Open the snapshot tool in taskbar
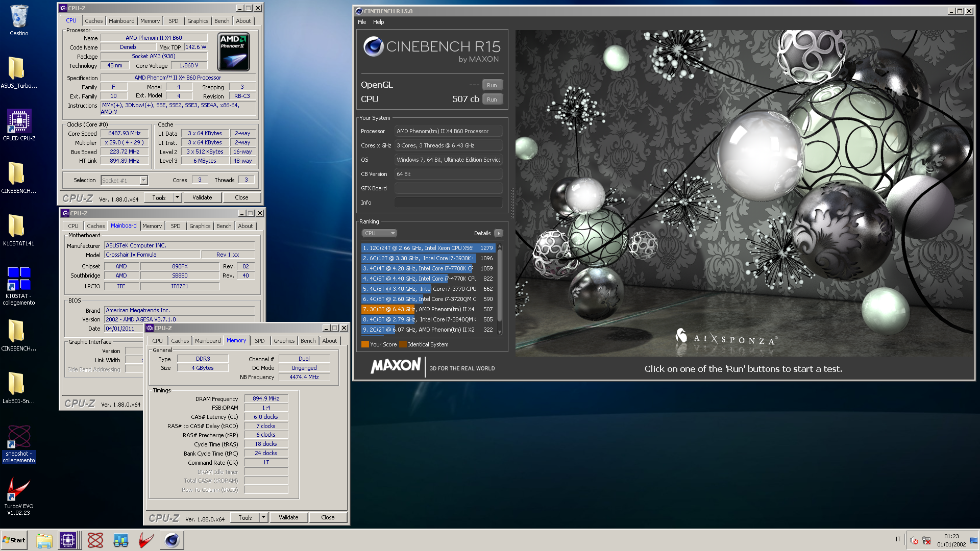Screen dimensions: 980x551 click(x=95, y=540)
